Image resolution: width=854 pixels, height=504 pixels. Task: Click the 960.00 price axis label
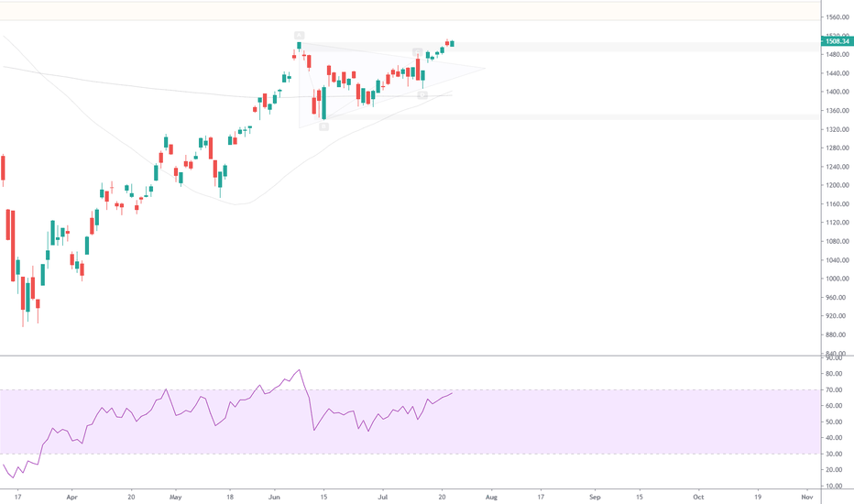pyautogui.click(x=836, y=298)
